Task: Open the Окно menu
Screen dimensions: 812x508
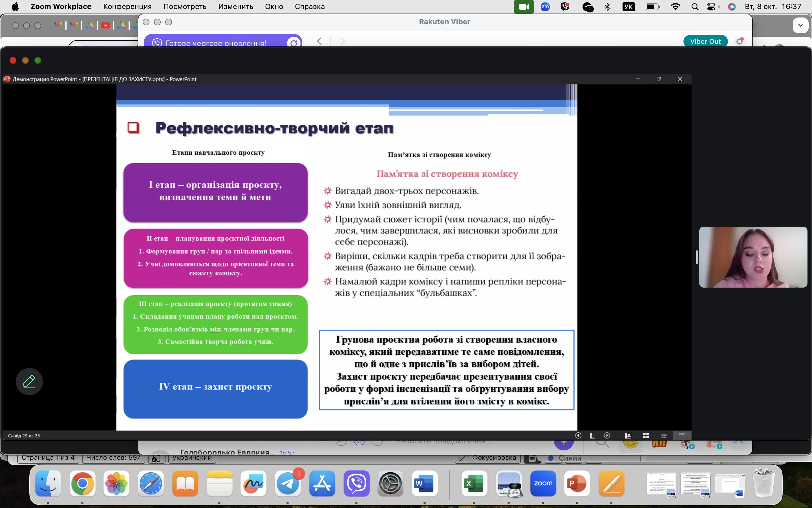Action: pos(274,7)
